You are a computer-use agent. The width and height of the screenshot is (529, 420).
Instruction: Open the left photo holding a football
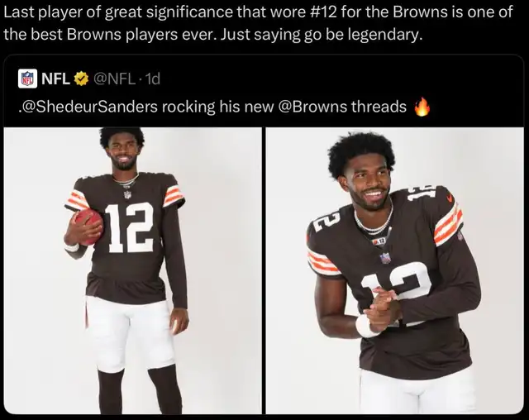click(x=132, y=270)
